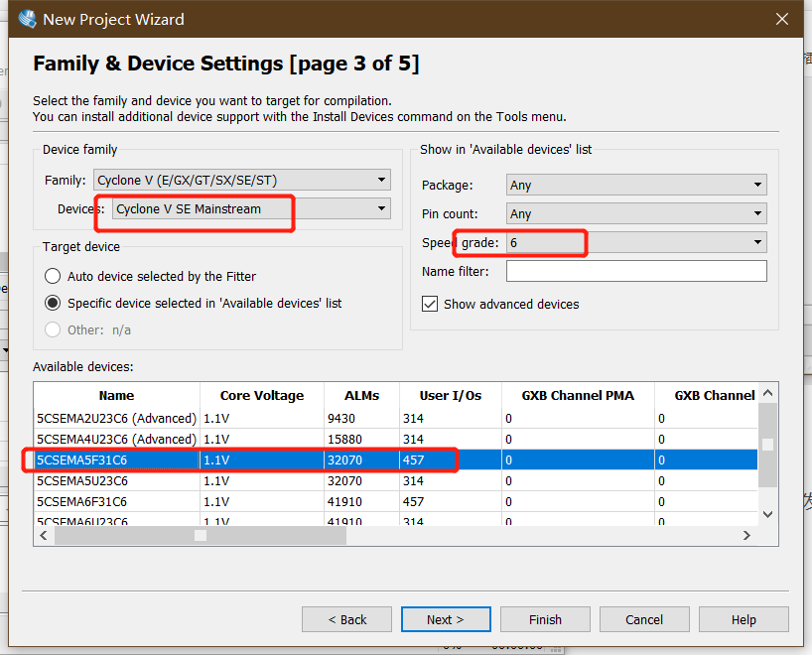Click the vertical scrollbar thumb of device list

tap(768, 445)
